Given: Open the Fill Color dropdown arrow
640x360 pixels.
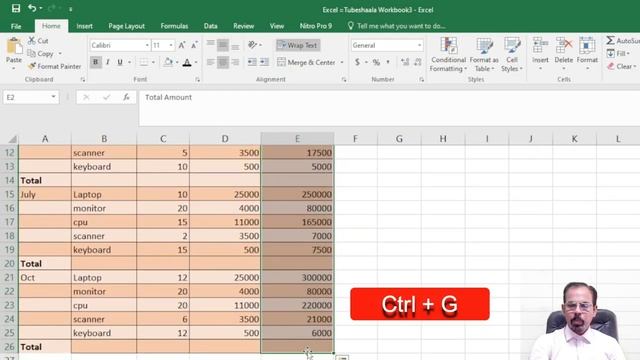Looking at the screenshot, I should pyautogui.click(x=177, y=62).
